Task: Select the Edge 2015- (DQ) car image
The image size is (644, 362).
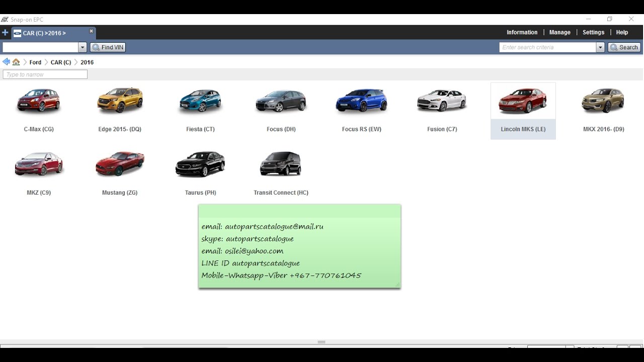Action: click(x=120, y=100)
